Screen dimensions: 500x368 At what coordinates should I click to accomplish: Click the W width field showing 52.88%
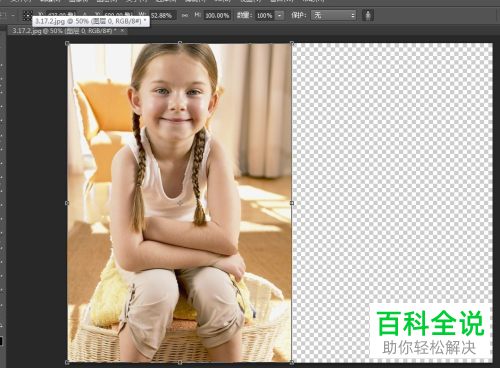(x=163, y=15)
